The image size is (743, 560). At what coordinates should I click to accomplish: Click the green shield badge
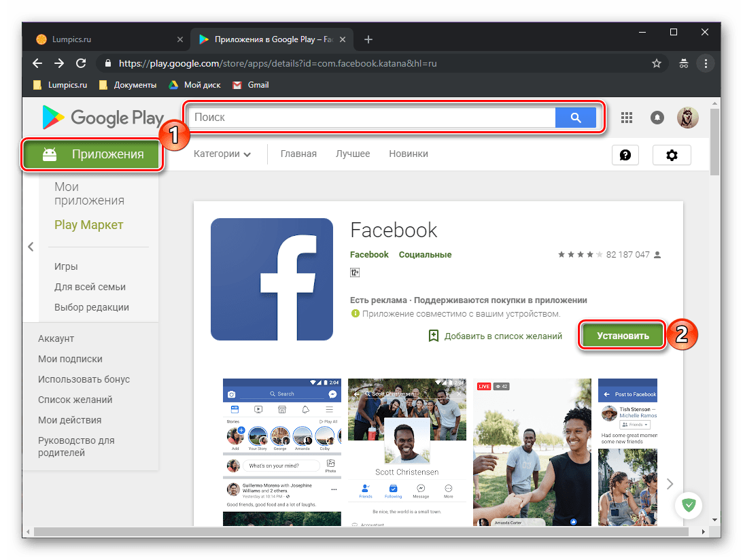point(689,505)
